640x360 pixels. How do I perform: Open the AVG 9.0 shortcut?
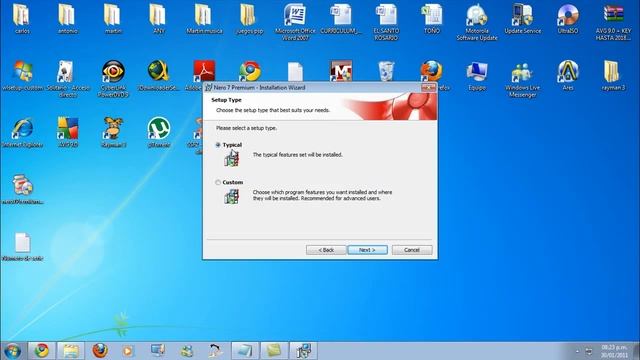[67, 133]
